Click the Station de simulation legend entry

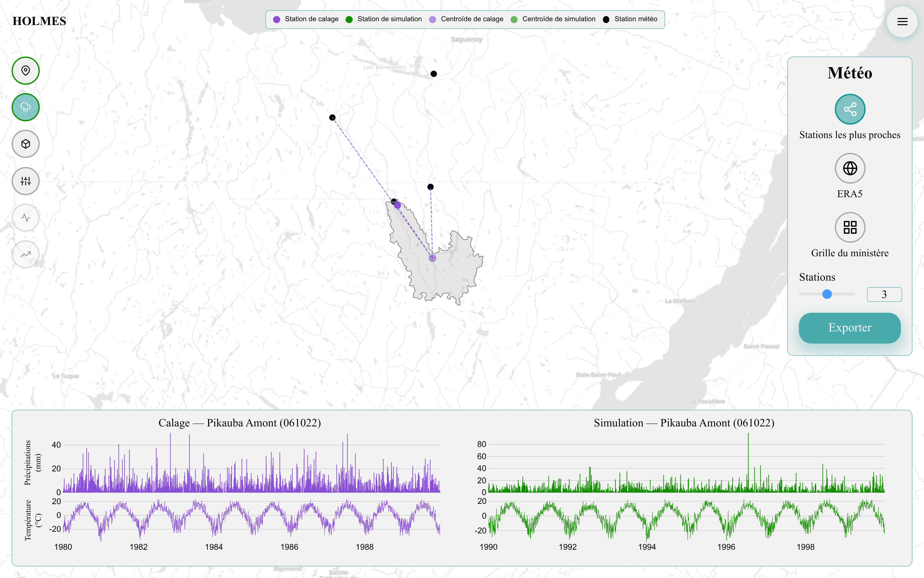(x=384, y=19)
